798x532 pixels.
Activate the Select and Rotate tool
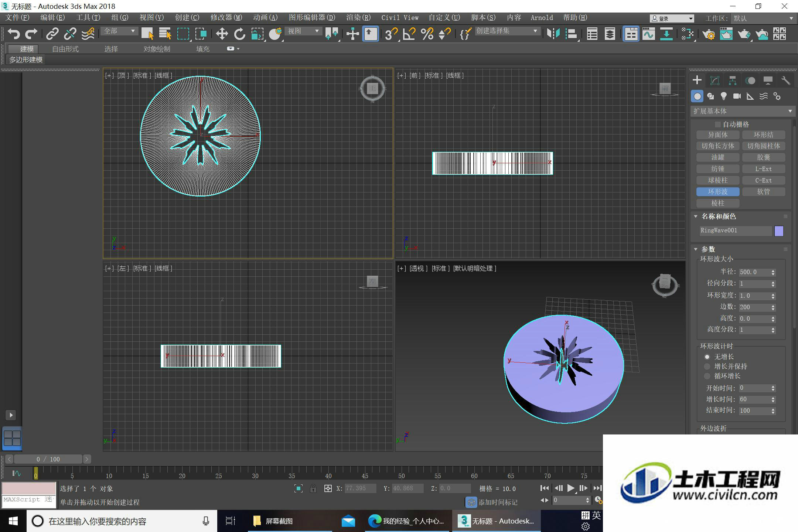point(239,34)
